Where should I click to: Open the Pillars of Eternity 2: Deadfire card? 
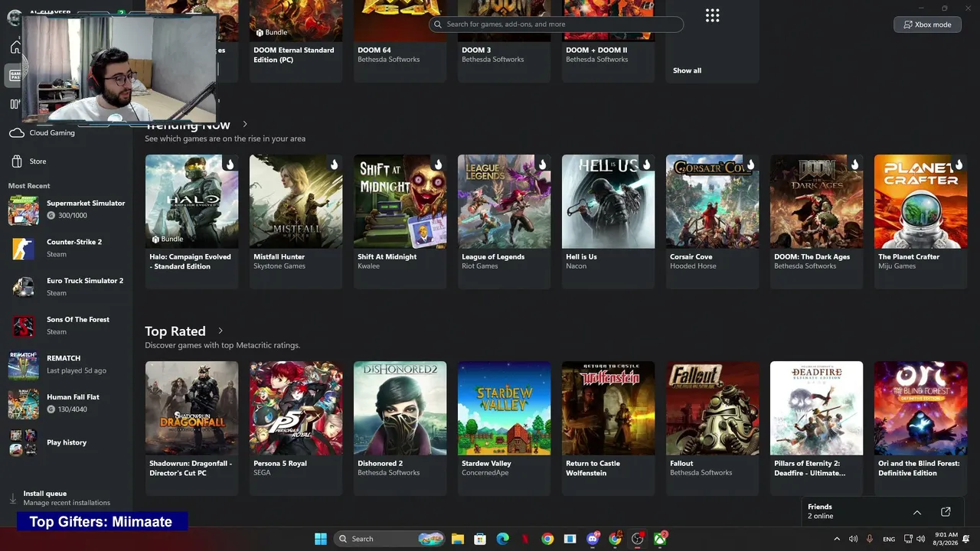tap(816, 429)
